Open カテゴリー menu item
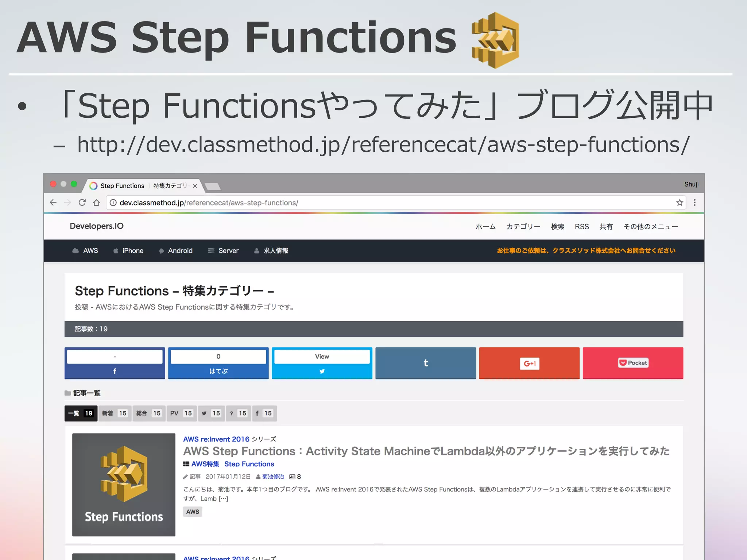747x560 pixels. point(523,227)
